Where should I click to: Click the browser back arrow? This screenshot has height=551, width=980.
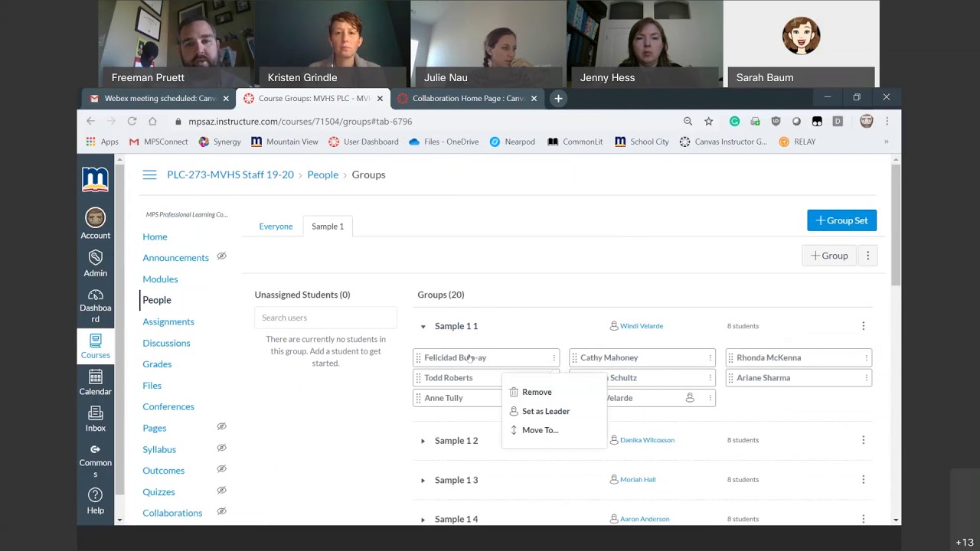coord(90,121)
